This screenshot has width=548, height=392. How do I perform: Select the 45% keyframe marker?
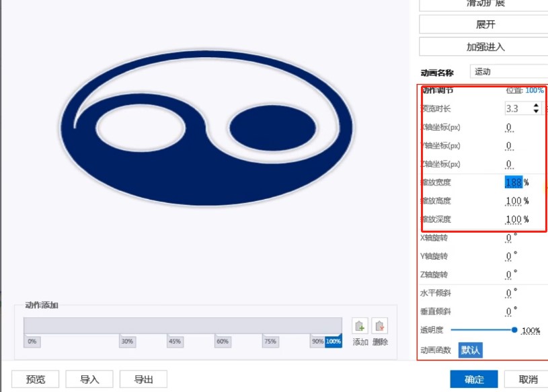175,342
